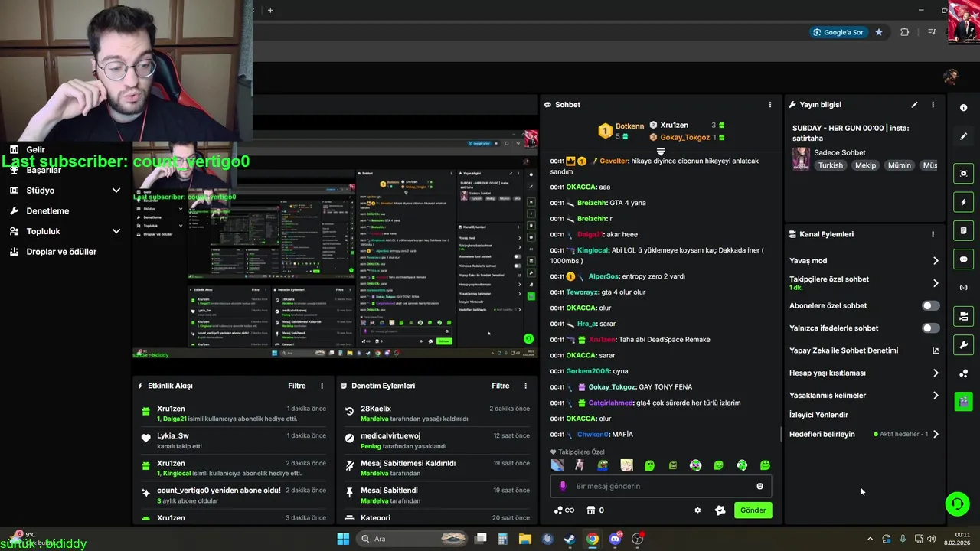Click Google'a Sor button in address bar
This screenshot has height=551, width=980.
tap(839, 32)
